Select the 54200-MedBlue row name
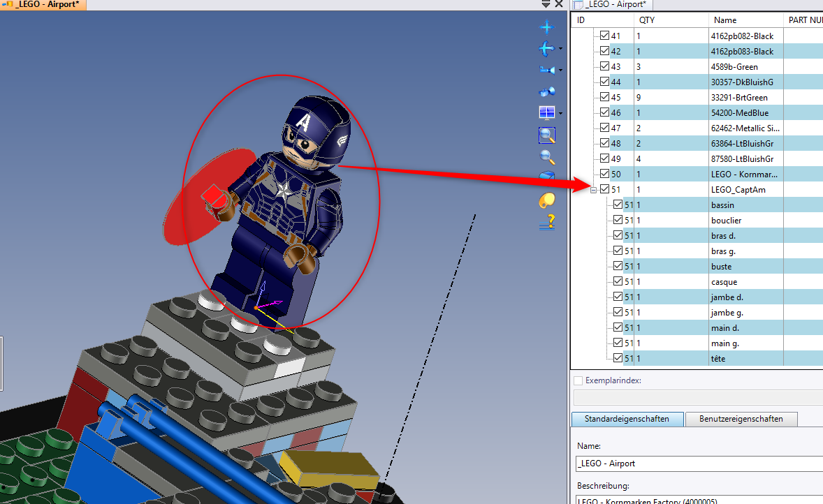823x504 pixels. pyautogui.click(x=740, y=113)
